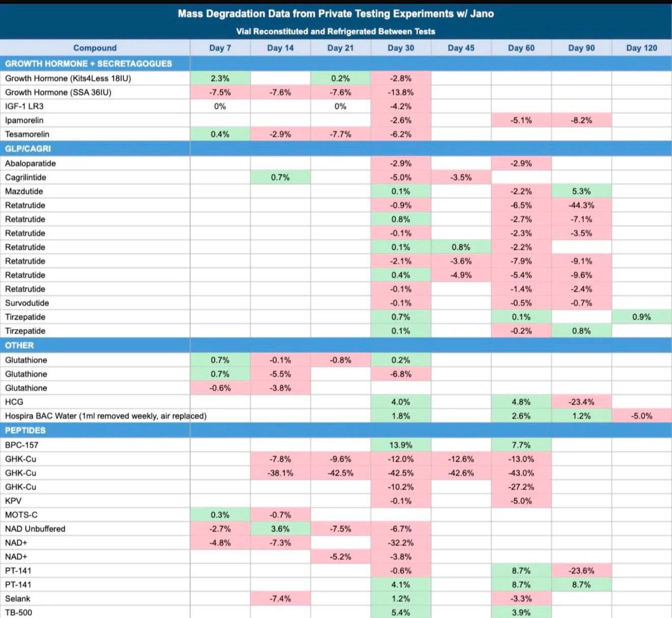Click the Vial Reconstituted and Refrigerated subtitle

pyautogui.click(x=336, y=32)
